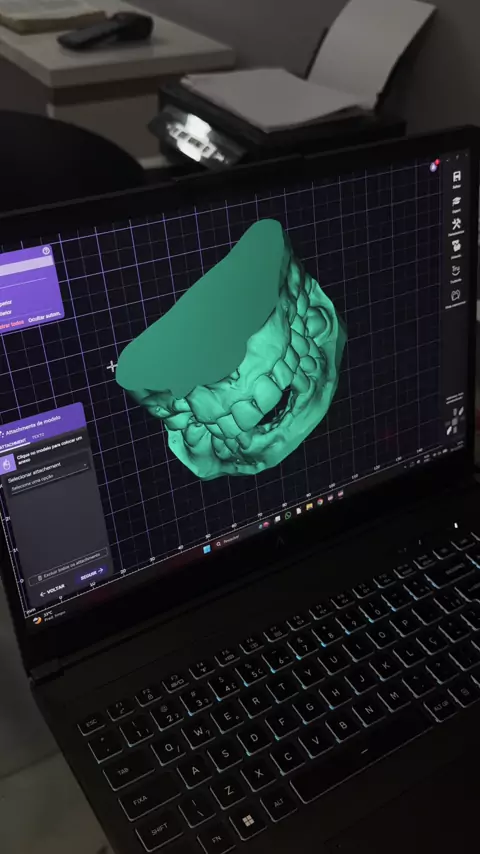
Task: Open the tools hammer-and-wrench icon
Action: point(457,224)
